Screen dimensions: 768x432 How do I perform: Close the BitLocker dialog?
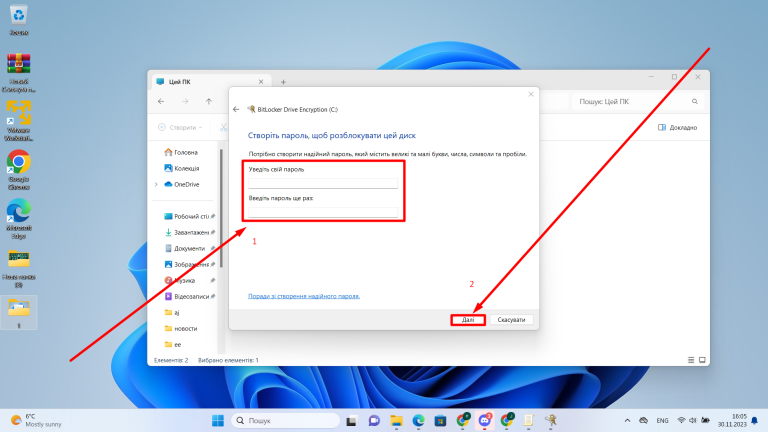click(530, 94)
